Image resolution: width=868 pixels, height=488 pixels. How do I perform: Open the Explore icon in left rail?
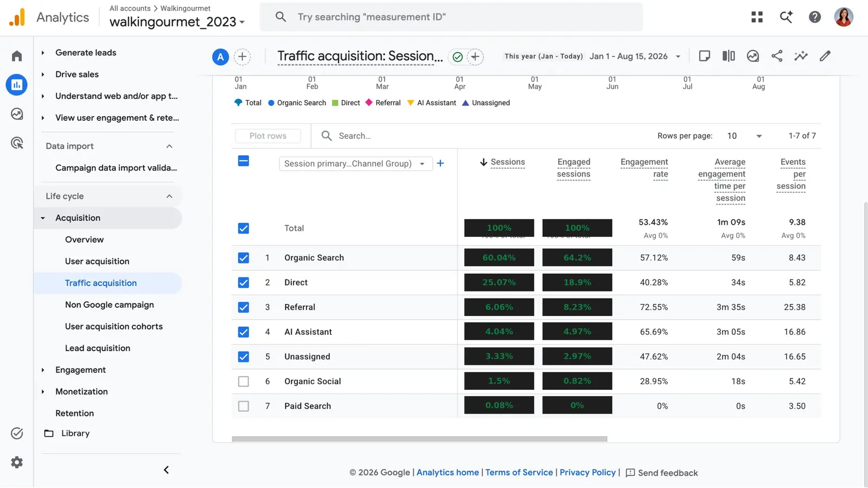17,114
